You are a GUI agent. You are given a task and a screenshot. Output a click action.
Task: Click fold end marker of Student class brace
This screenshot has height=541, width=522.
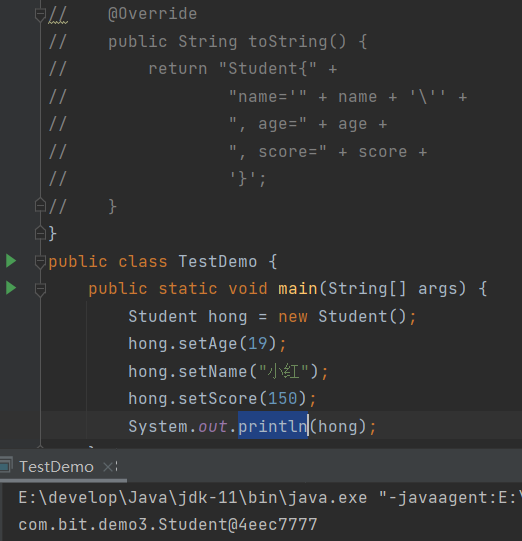click(x=40, y=234)
